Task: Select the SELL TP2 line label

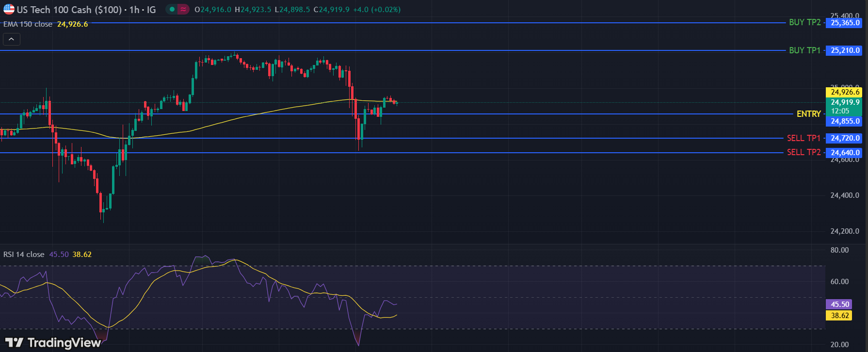Action: (x=804, y=152)
